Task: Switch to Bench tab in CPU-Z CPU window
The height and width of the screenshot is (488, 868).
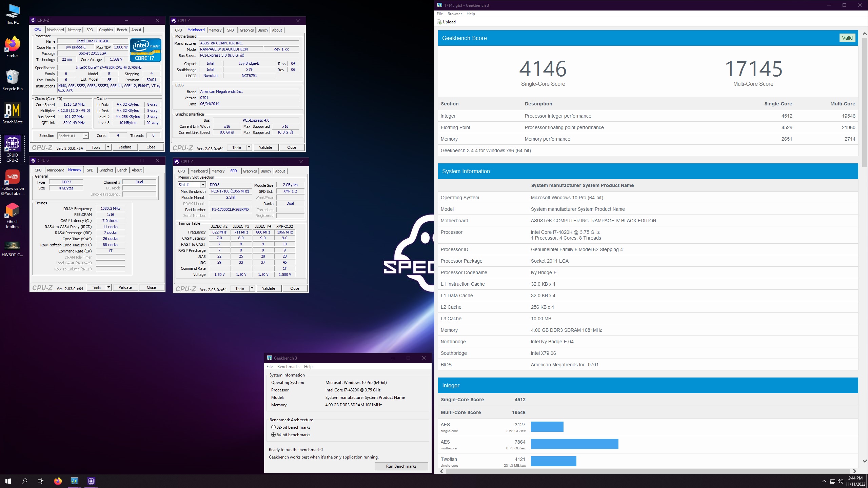Action: tap(122, 30)
